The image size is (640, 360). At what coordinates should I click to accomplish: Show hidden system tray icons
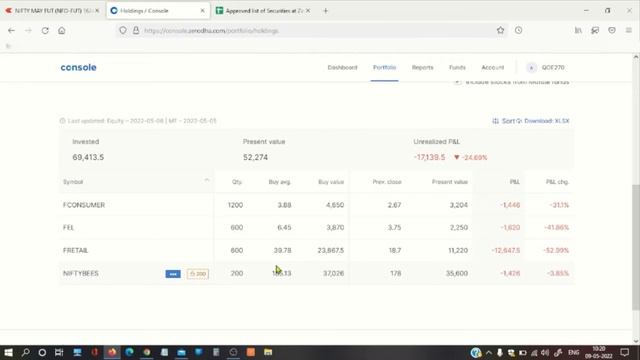489,353
